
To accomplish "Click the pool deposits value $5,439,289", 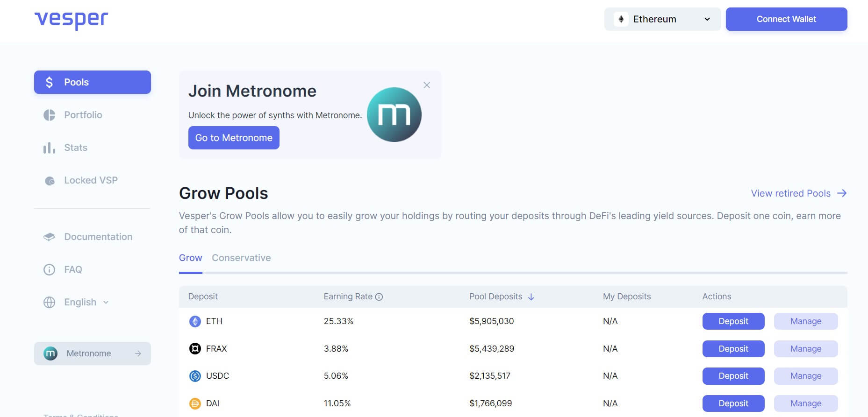I will pos(492,349).
